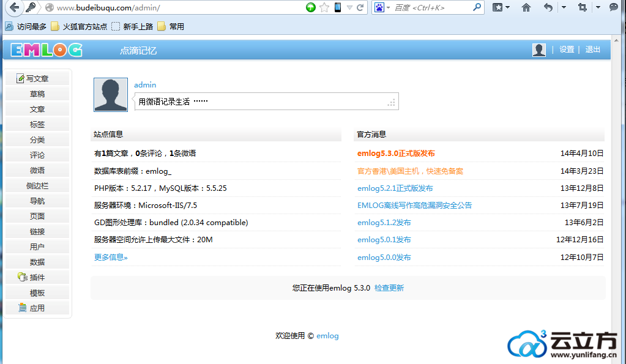Open emlog5.0.0发布 link

(384, 257)
